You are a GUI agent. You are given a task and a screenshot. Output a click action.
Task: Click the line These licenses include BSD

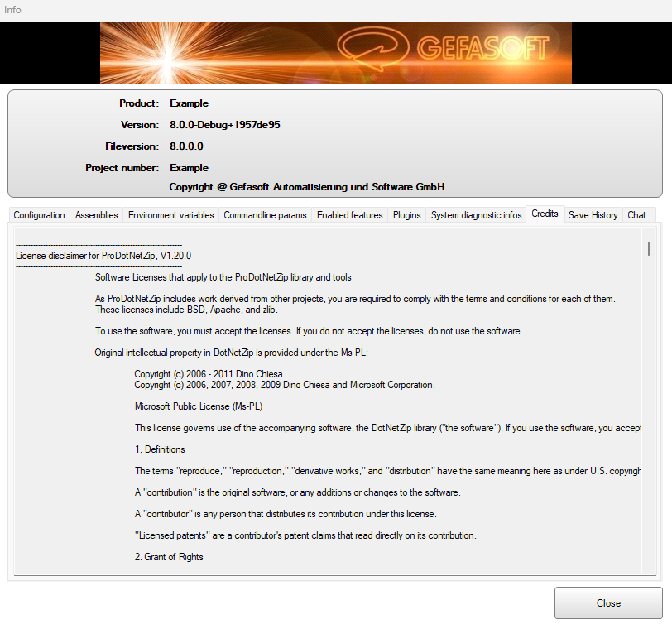[x=186, y=310]
